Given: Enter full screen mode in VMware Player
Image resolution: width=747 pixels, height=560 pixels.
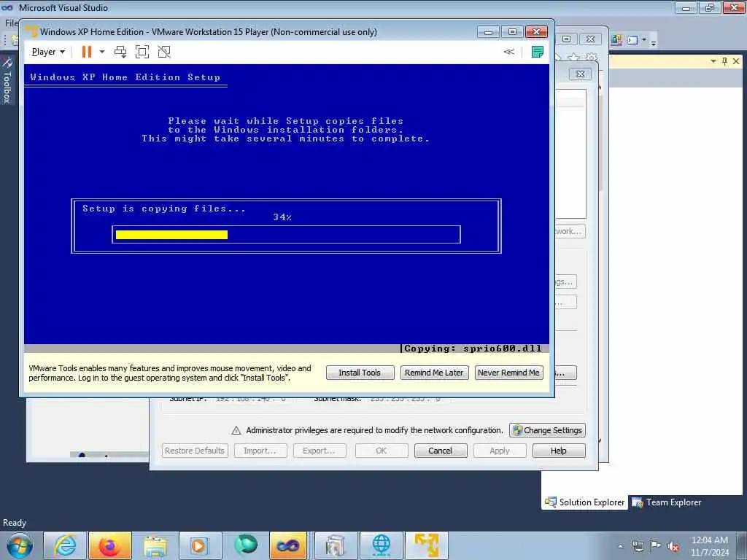Looking at the screenshot, I should (142, 52).
